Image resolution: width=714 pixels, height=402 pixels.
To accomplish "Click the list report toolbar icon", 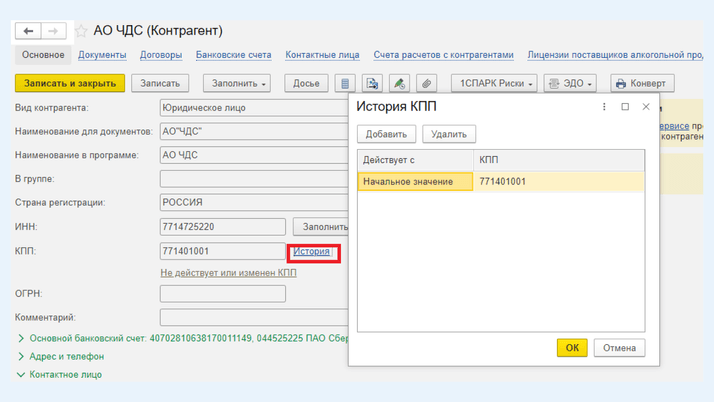I will (x=346, y=84).
